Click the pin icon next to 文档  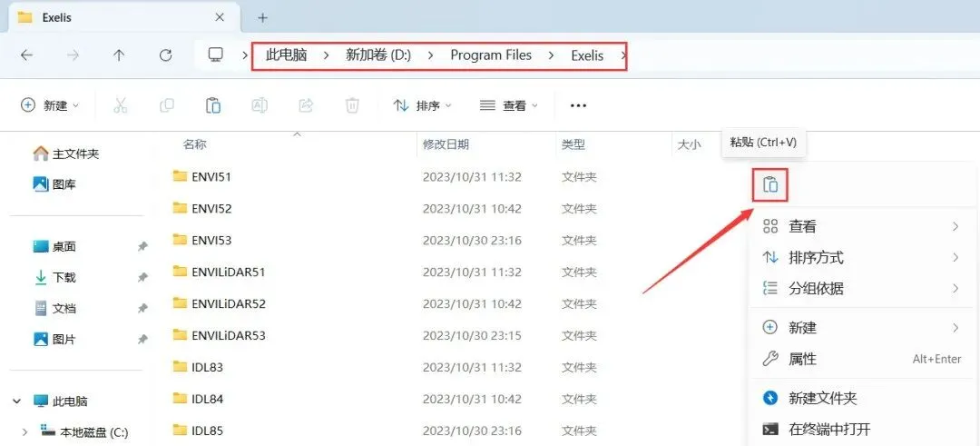coord(142,308)
